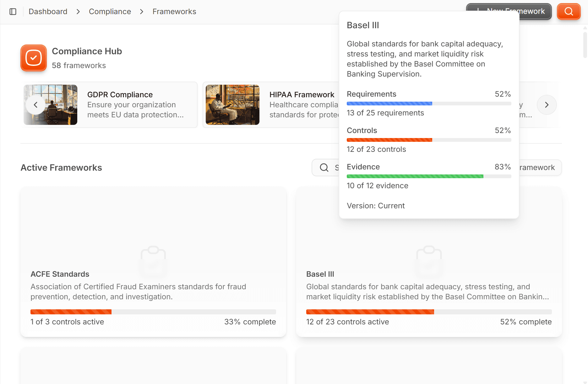
Task: Click the search icon in Active Frameworks bar
Action: tap(324, 168)
